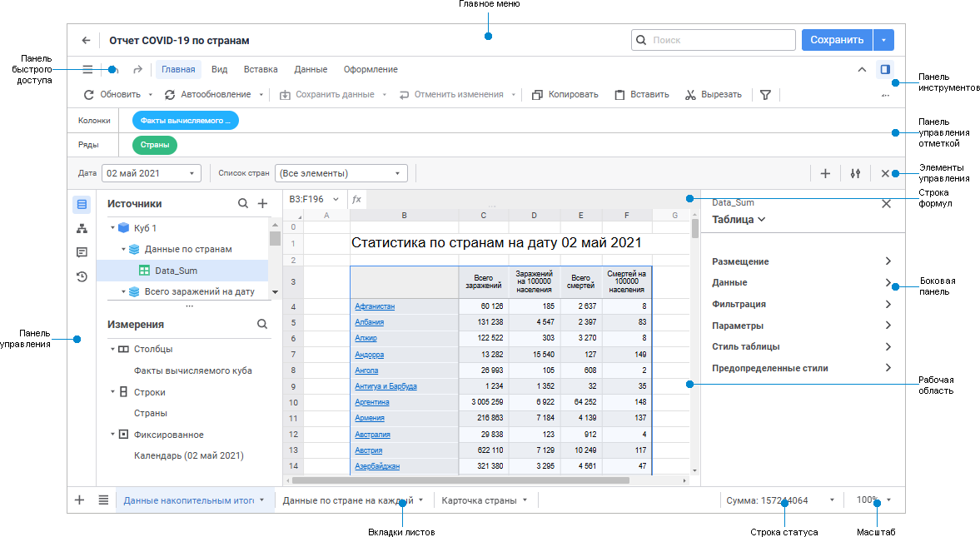
Task: Open the Список стран dropdown
Action: [341, 174]
